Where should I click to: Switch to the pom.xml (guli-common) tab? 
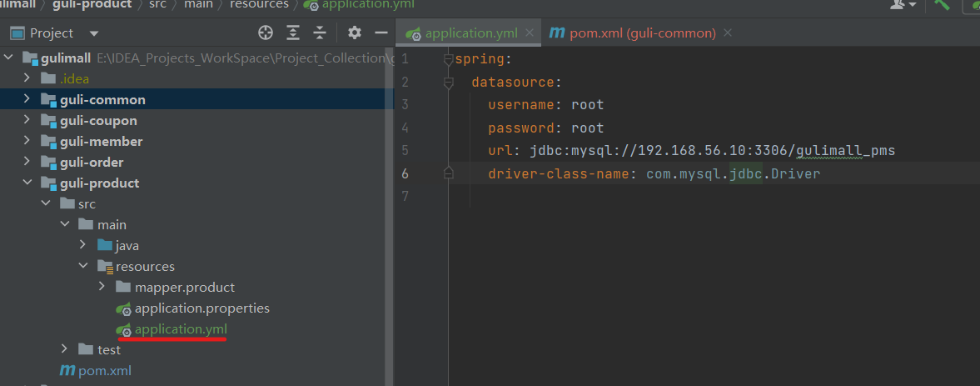click(642, 33)
